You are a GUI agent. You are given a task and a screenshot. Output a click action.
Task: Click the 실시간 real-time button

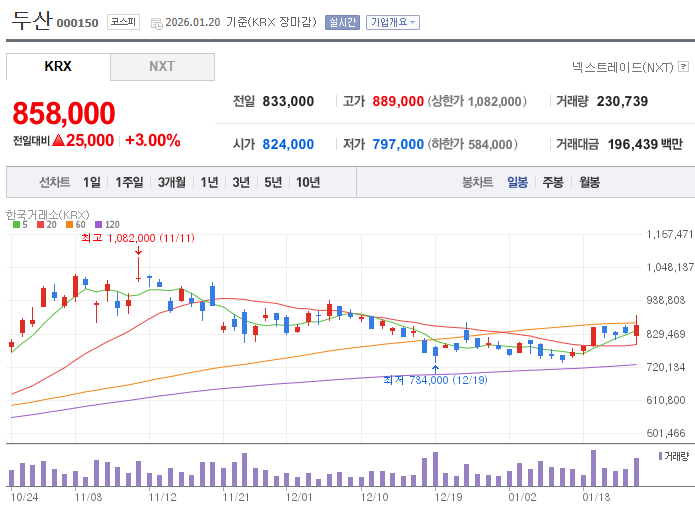click(342, 23)
